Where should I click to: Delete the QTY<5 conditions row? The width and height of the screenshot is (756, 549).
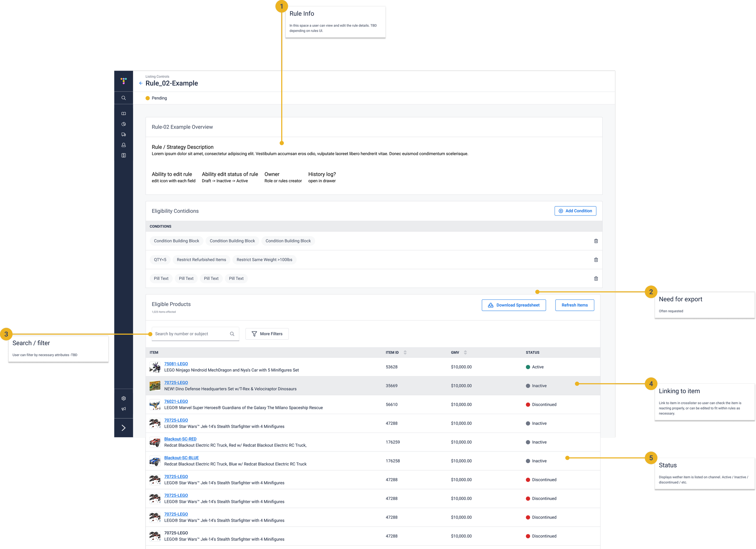596,260
